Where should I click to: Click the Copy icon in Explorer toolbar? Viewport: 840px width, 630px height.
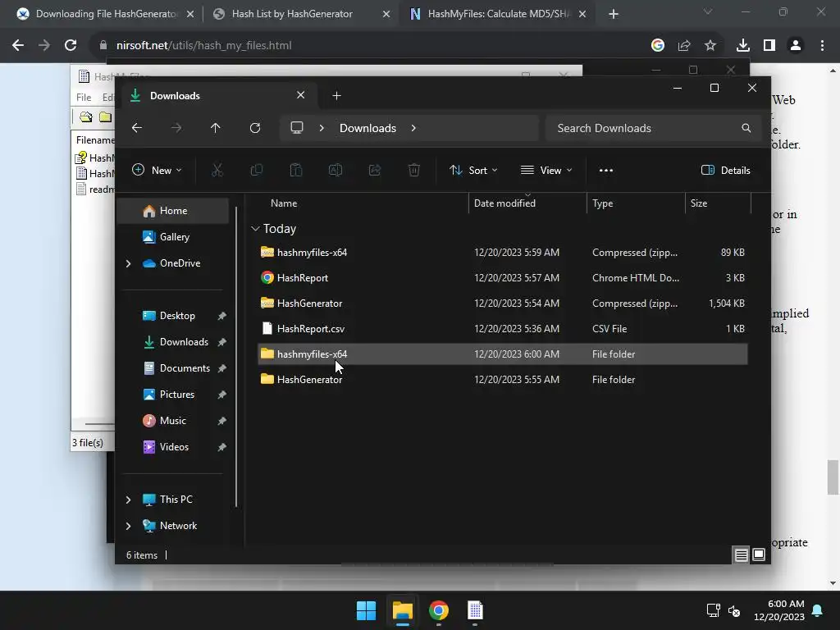[x=257, y=171]
